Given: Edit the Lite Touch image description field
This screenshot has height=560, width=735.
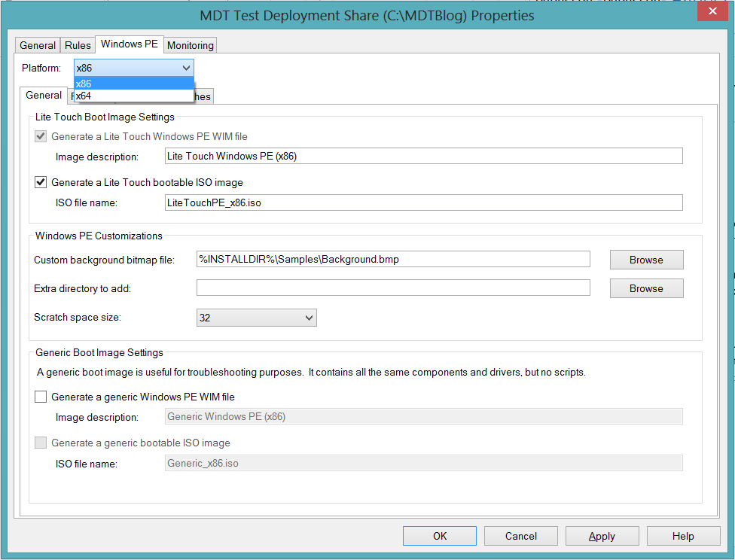Looking at the screenshot, I should (x=424, y=156).
